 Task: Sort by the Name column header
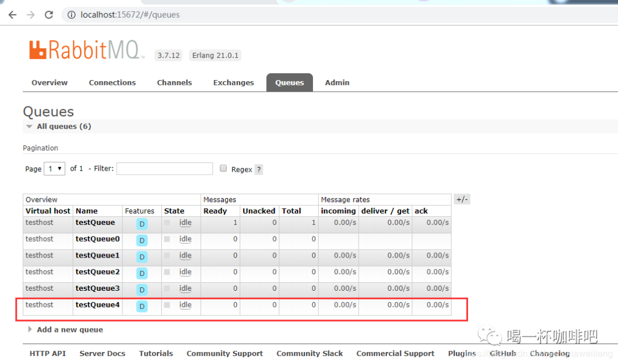click(x=87, y=211)
